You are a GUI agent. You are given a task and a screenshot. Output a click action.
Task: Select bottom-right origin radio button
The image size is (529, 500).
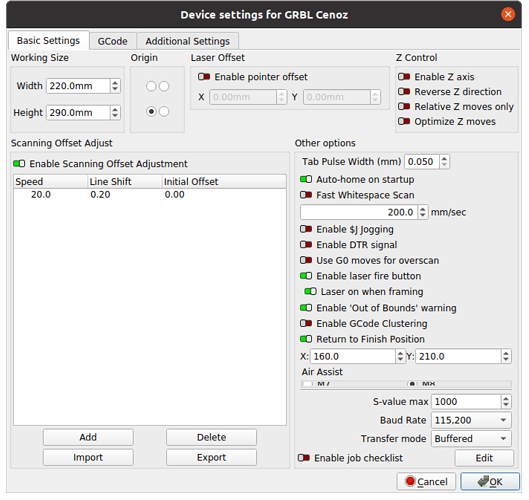(x=164, y=112)
